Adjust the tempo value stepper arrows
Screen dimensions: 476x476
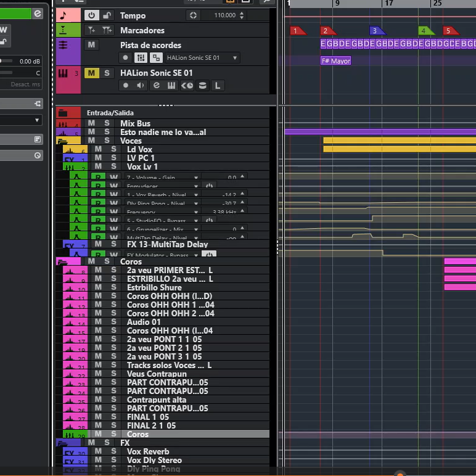pos(240,15)
